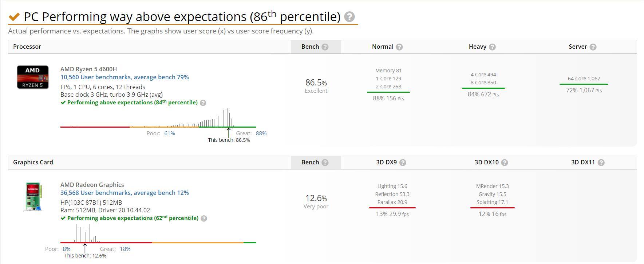Open the 10,560 User benchmarks link

(x=125, y=77)
